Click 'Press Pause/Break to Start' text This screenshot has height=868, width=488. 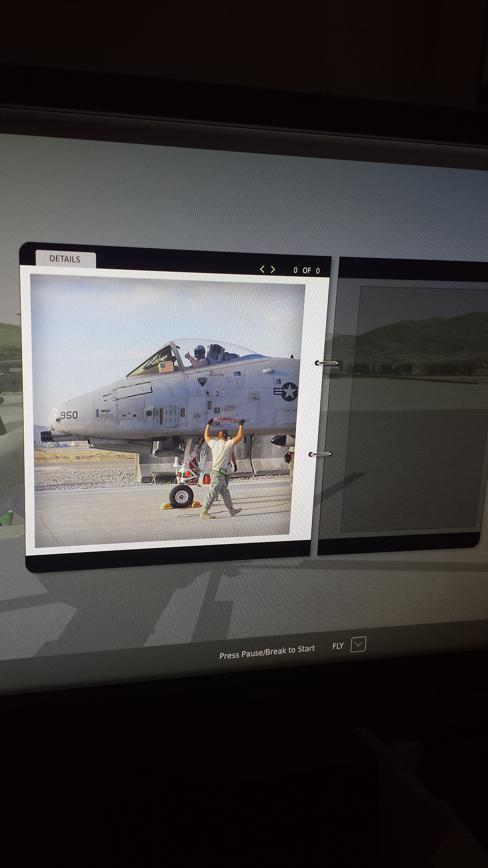coord(267,652)
